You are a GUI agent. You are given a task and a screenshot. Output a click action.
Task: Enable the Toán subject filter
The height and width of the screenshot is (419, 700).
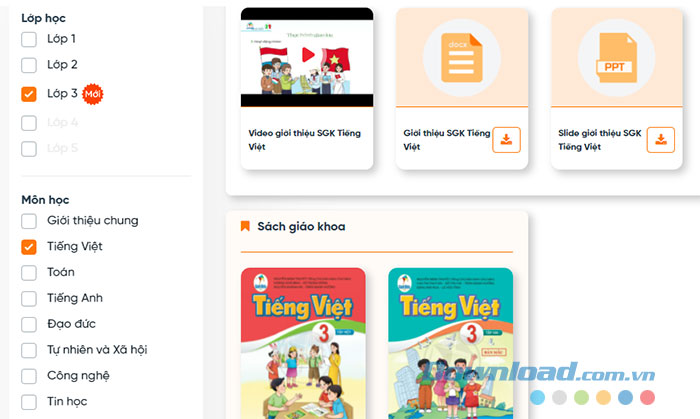point(29,273)
